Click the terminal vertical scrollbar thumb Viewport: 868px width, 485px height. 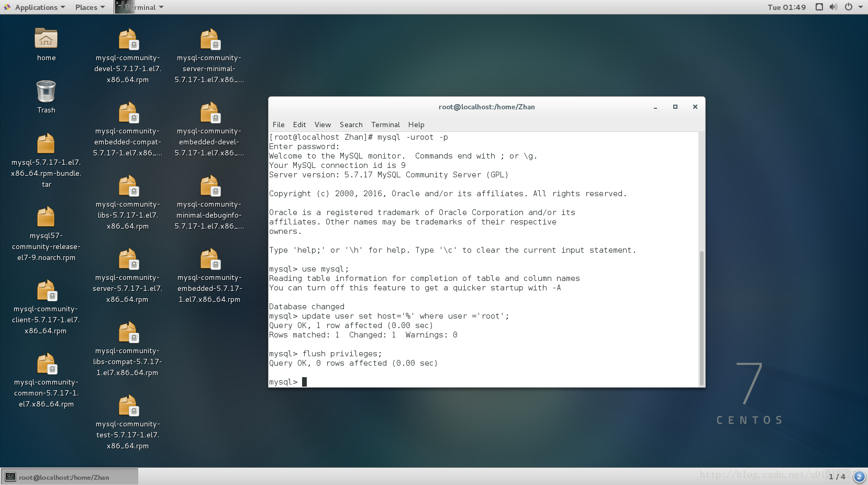click(702, 318)
